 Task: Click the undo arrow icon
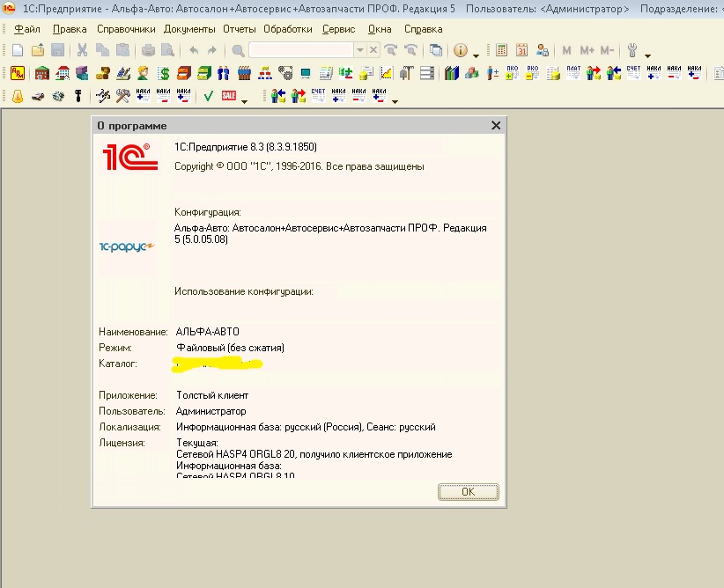pos(194,50)
